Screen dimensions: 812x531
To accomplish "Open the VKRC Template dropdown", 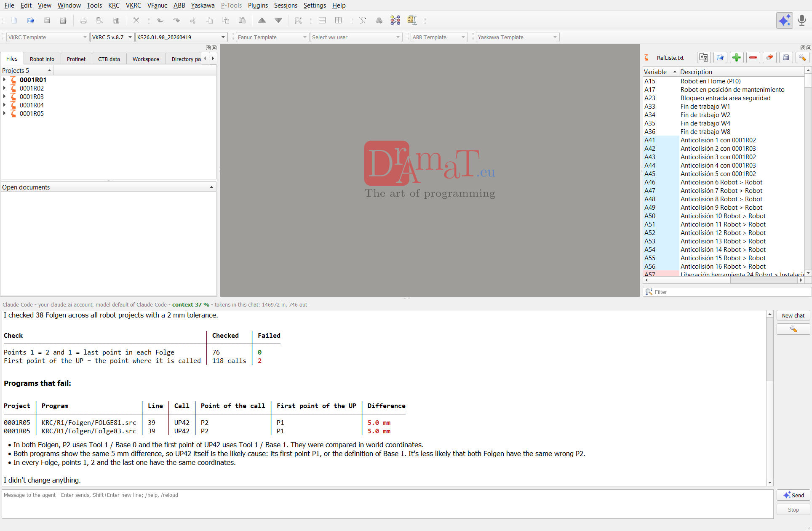I will coord(48,37).
